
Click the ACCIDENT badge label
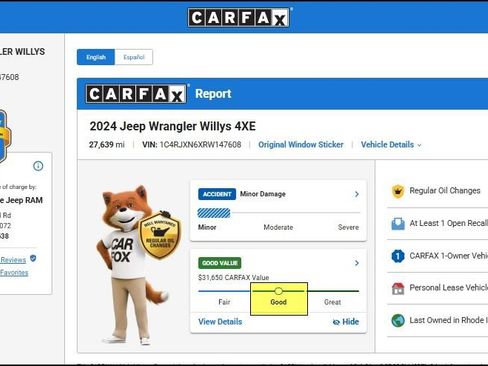[217, 194]
